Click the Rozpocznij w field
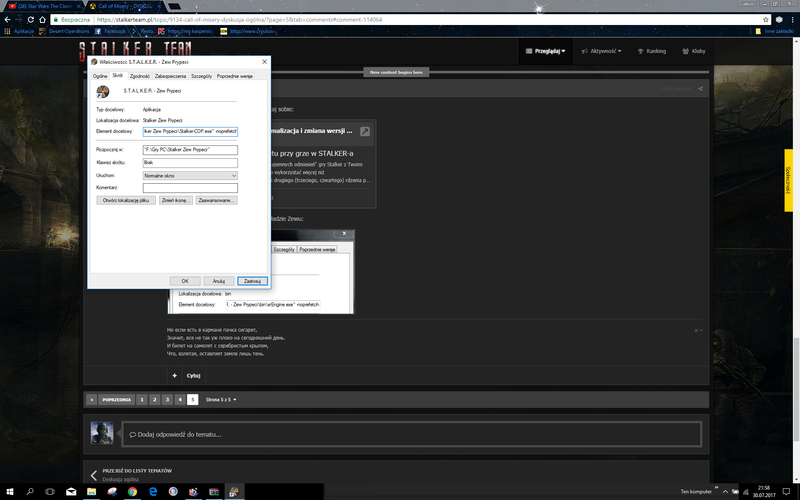The image size is (800, 500). [x=190, y=150]
